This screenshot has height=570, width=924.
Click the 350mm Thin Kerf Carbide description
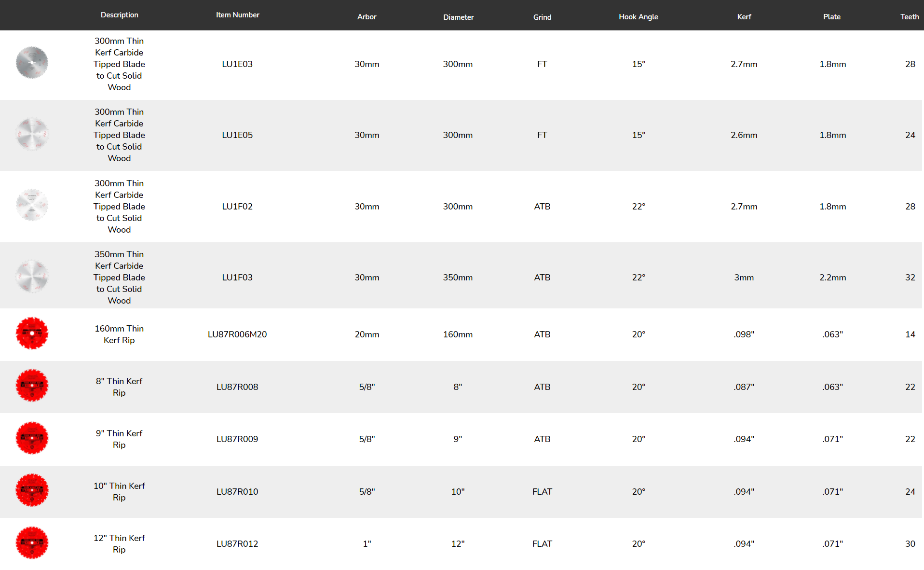(x=119, y=278)
